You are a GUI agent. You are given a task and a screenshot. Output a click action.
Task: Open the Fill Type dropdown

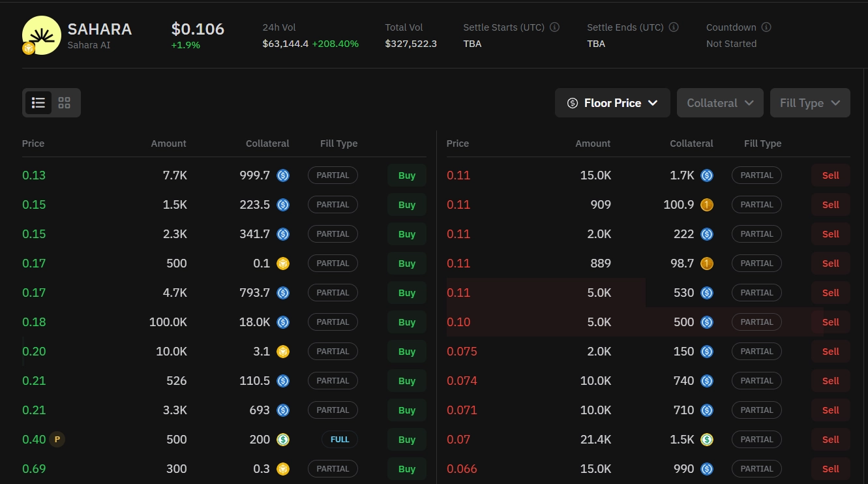click(x=810, y=102)
